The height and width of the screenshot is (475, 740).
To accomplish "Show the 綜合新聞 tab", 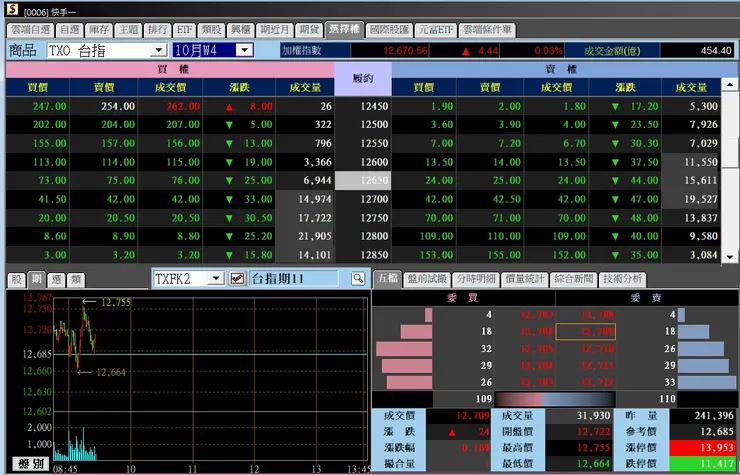I will coord(573,279).
